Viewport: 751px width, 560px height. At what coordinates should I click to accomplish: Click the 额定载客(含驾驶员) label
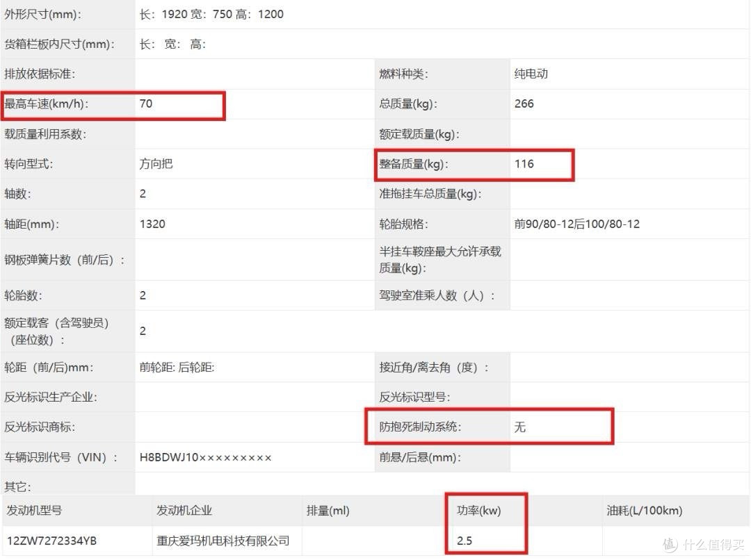pos(56,331)
